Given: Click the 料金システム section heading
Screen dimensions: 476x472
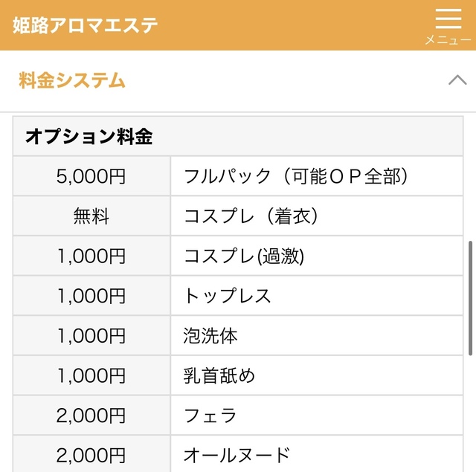Looking at the screenshot, I should pos(72,80).
